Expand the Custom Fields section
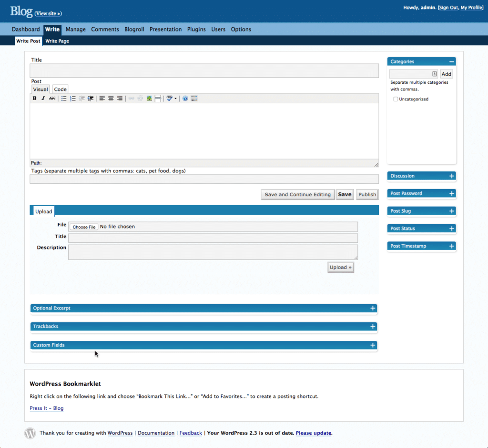 [373, 345]
